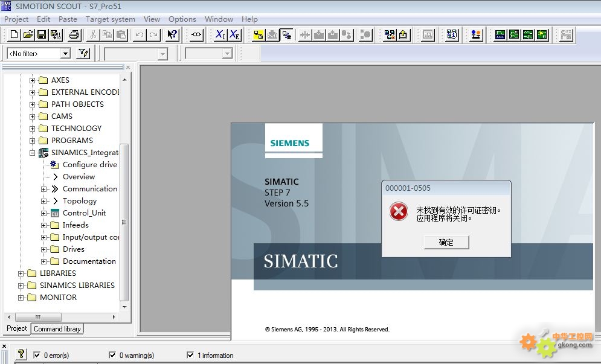Screen dimensions: 601x364
Task: Click the Save and compile changes icon
Action: point(56,35)
